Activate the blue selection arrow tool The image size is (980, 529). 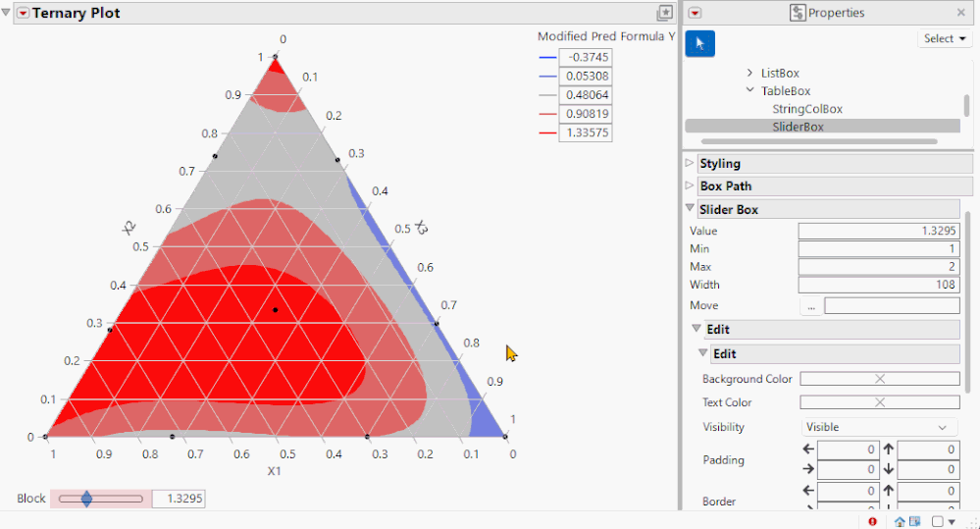(700, 44)
